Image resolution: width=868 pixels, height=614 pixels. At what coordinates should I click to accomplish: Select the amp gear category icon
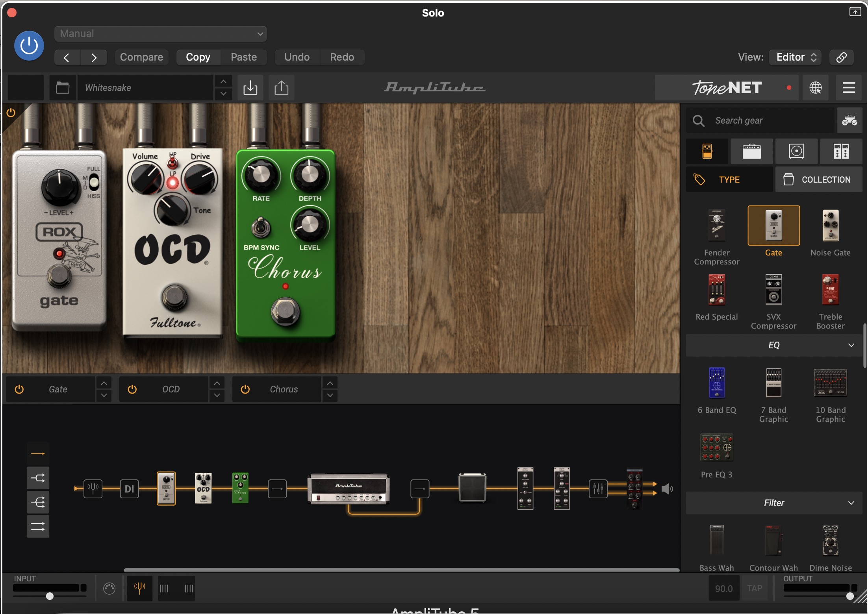point(751,151)
